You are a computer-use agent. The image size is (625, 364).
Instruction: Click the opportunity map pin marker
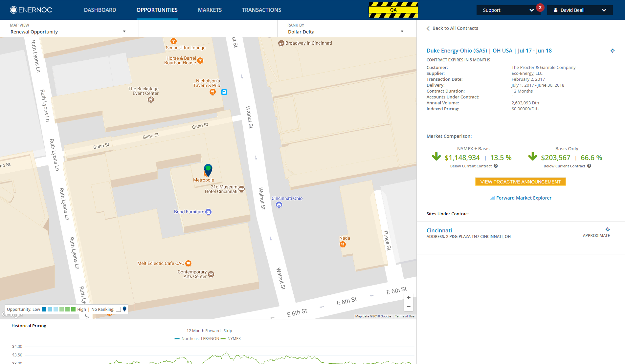(208, 170)
